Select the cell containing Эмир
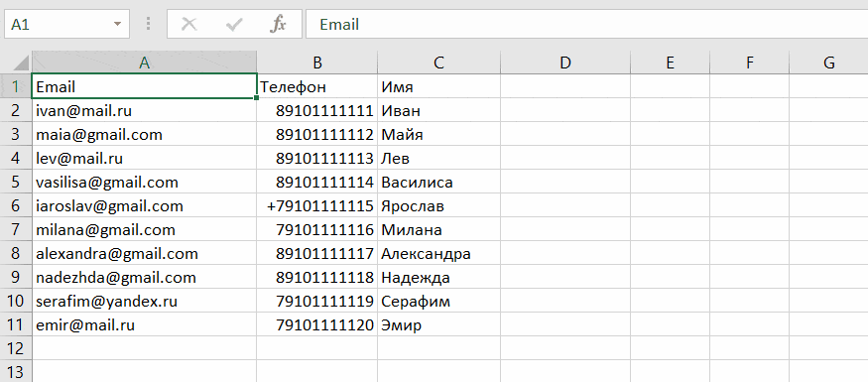The width and height of the screenshot is (868, 382). [439, 325]
